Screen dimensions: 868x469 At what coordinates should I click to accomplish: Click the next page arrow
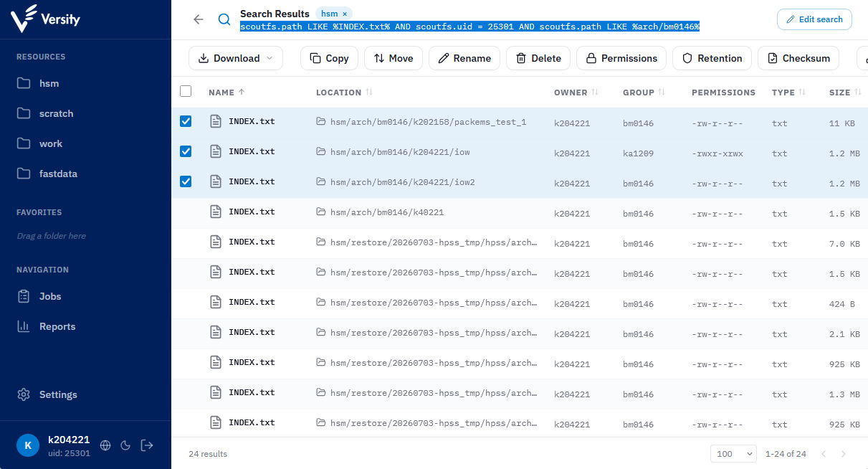844,454
